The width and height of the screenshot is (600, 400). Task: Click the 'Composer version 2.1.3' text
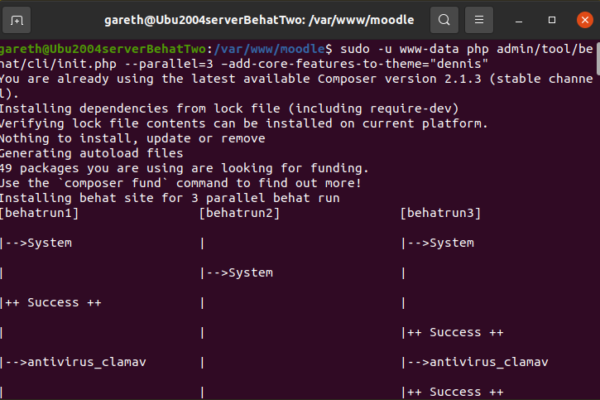point(399,79)
